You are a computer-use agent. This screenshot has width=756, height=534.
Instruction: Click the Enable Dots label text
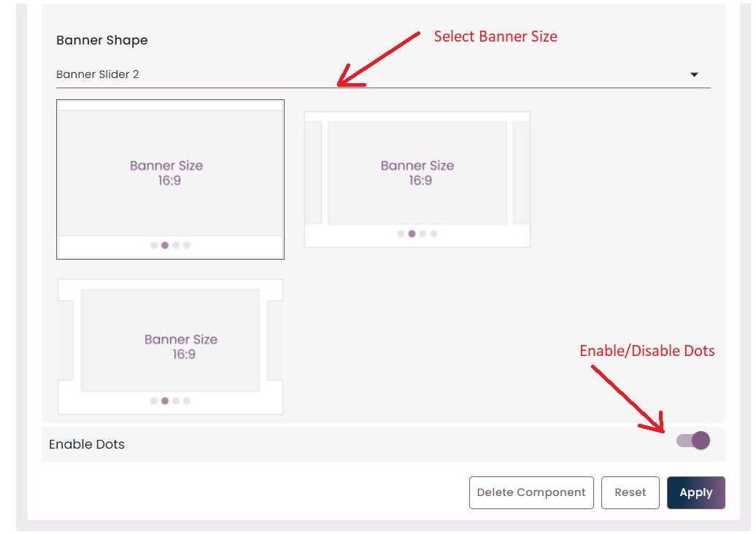tap(87, 444)
